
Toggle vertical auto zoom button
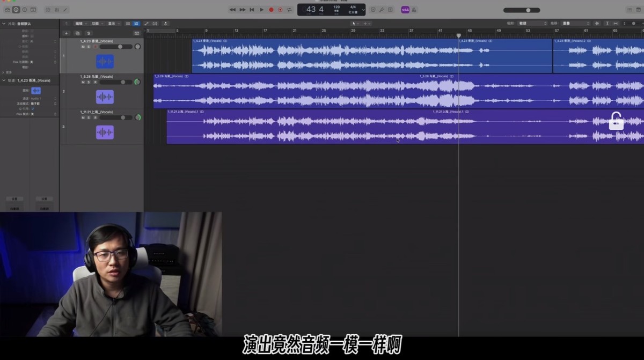607,24
